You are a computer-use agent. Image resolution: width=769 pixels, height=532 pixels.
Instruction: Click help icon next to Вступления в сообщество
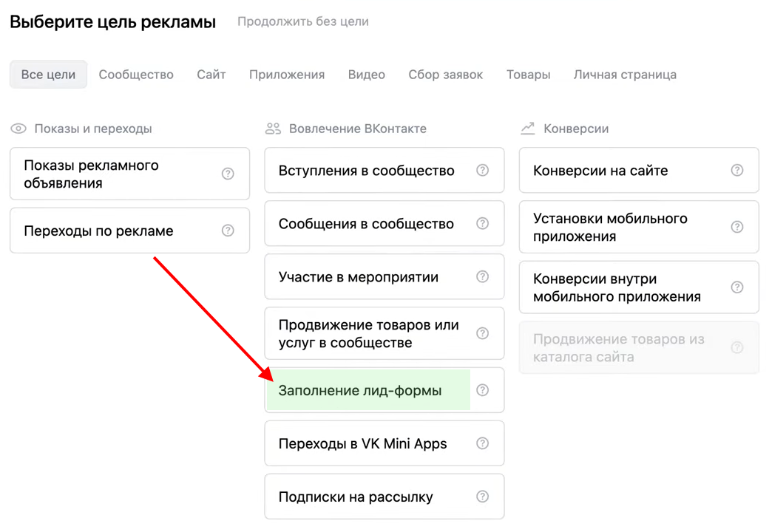(x=482, y=171)
